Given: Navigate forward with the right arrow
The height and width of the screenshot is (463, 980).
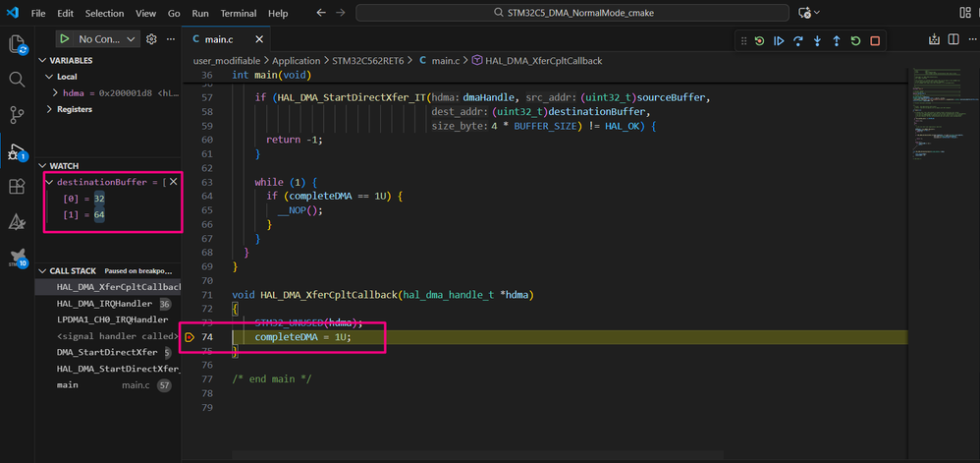Looking at the screenshot, I should [x=340, y=13].
